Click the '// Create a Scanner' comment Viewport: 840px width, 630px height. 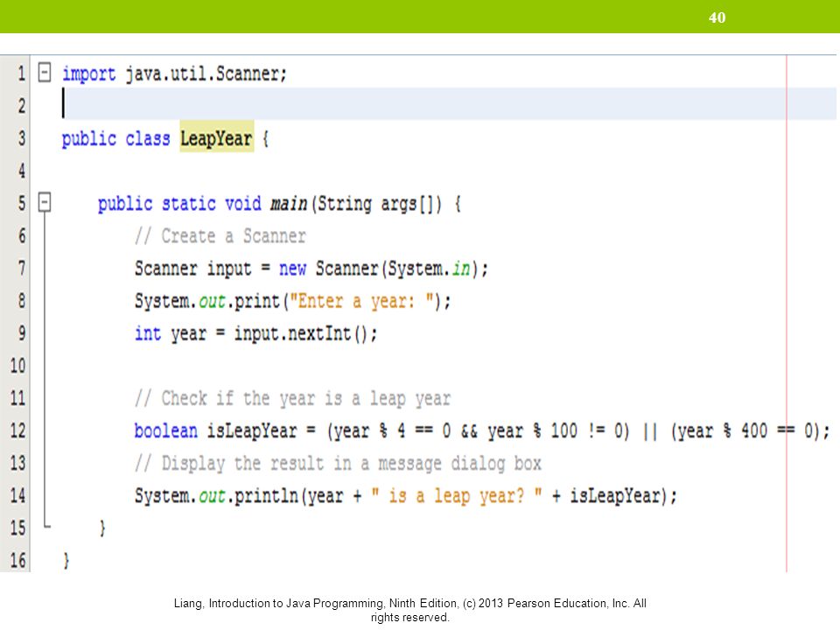220,235
